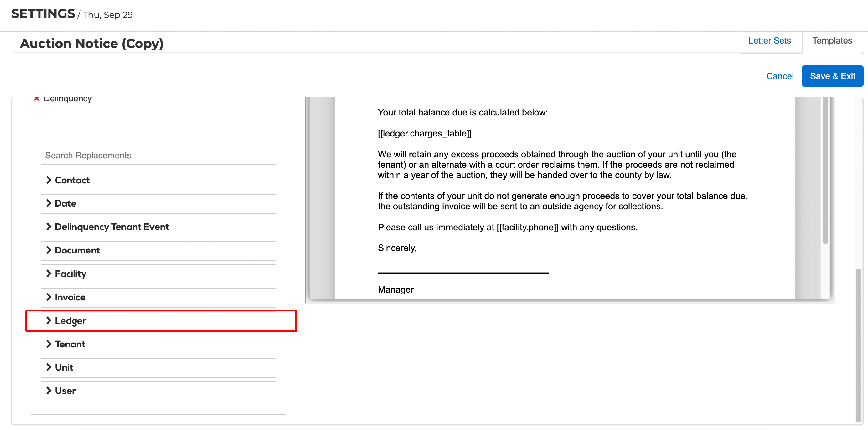Viewport: 868px width, 430px height.
Task: Click the 'Manager' signature text
Action: [395, 289]
